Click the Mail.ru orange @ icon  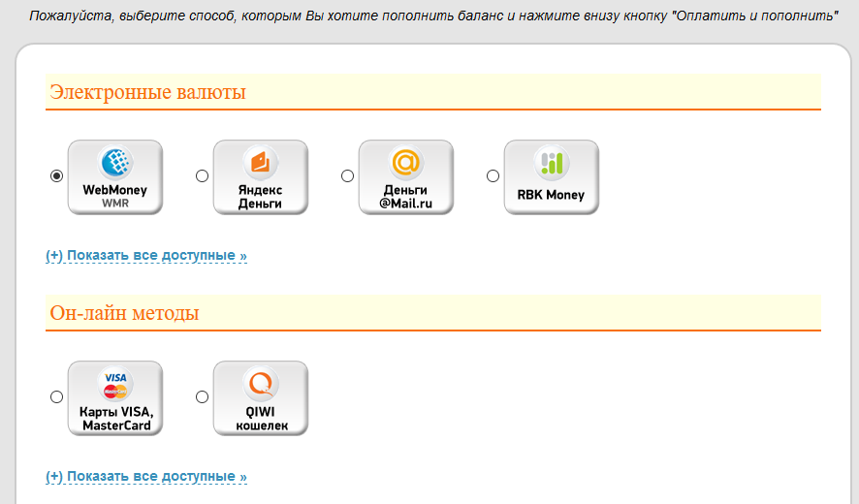(406, 163)
